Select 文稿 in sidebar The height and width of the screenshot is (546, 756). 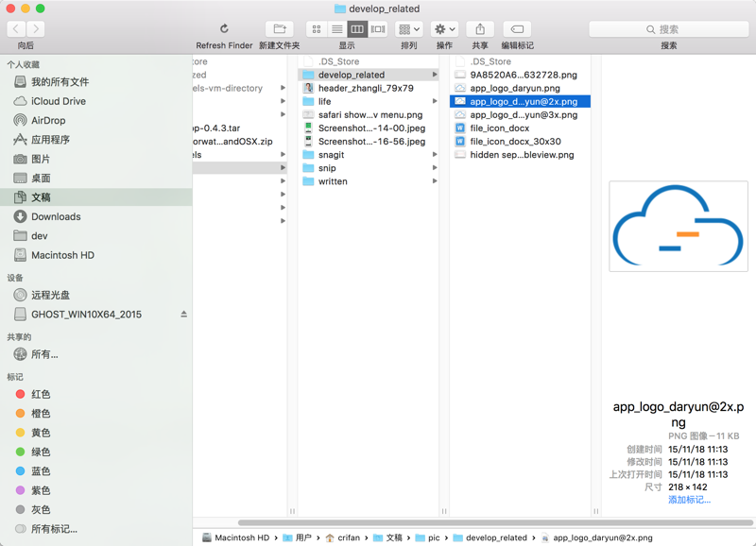(96, 197)
